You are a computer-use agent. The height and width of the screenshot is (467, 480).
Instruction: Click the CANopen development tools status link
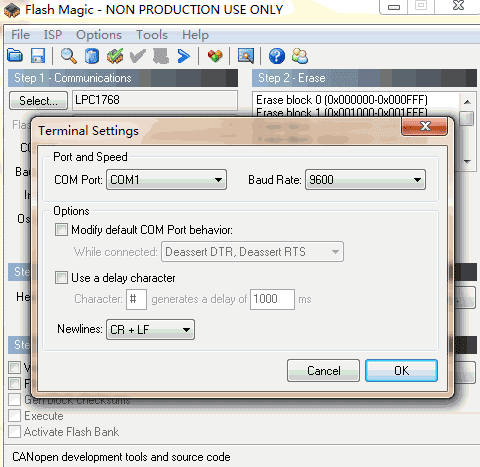pyautogui.click(x=121, y=457)
